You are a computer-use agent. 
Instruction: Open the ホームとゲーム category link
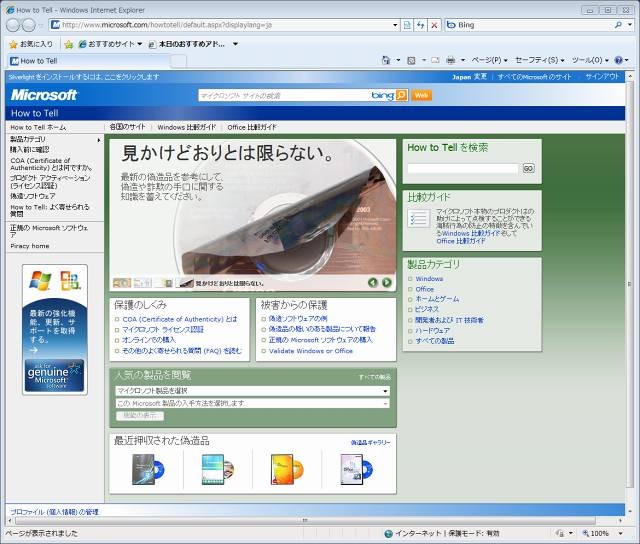pyautogui.click(x=437, y=299)
